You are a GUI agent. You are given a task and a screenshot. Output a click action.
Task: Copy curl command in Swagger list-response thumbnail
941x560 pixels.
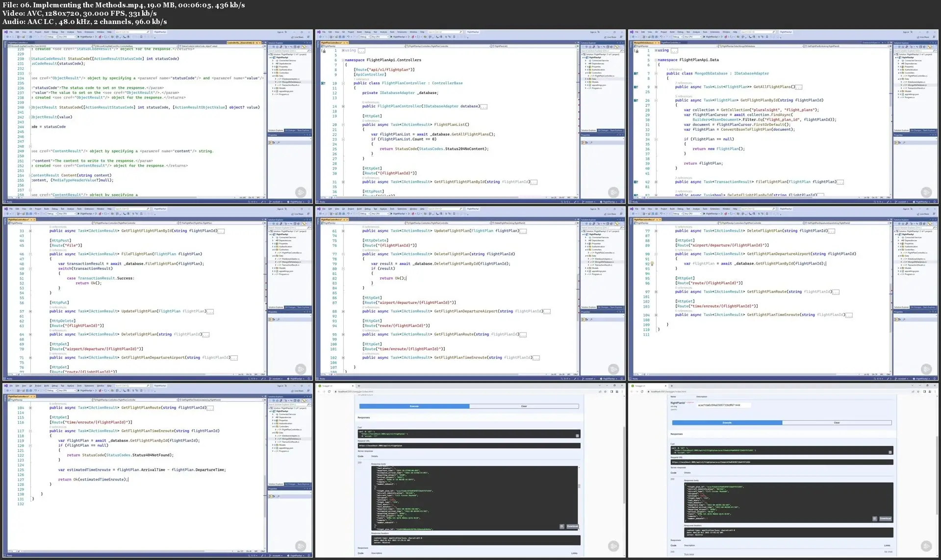577,436
